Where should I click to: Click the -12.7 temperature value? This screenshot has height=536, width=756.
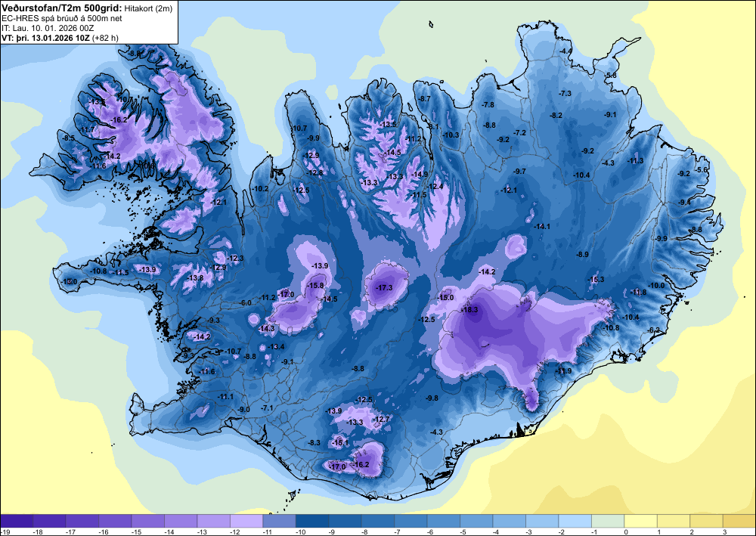point(381,419)
